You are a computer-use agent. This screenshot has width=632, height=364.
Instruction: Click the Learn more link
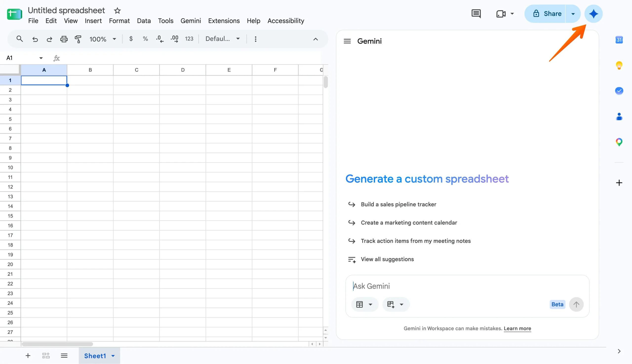[517, 328]
